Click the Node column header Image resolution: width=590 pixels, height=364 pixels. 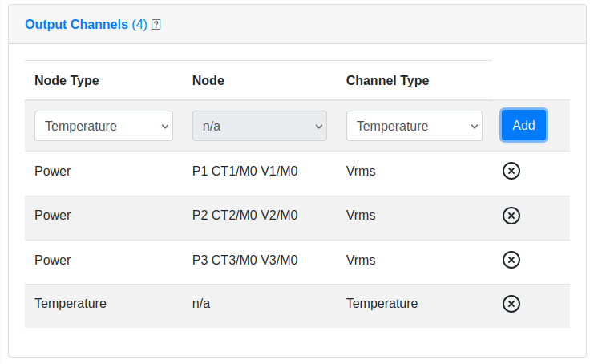pos(208,80)
